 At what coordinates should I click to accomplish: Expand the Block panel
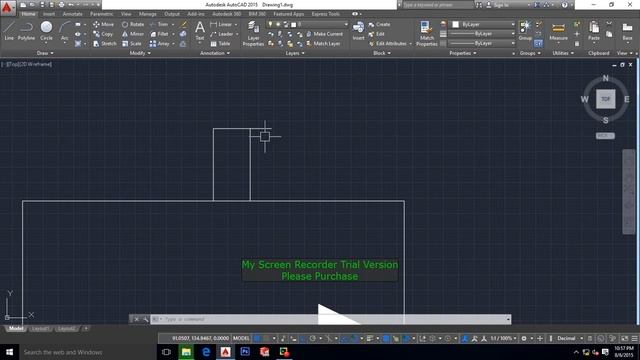point(382,53)
